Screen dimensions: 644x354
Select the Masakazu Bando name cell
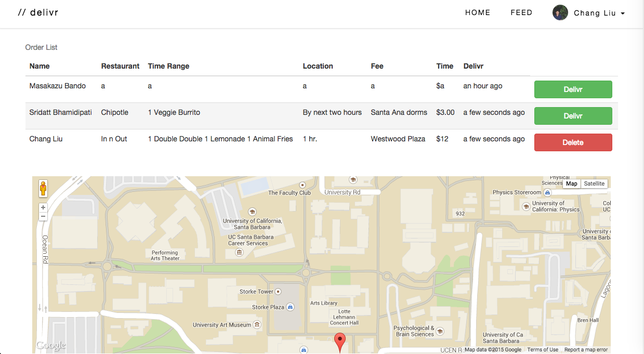tap(58, 86)
